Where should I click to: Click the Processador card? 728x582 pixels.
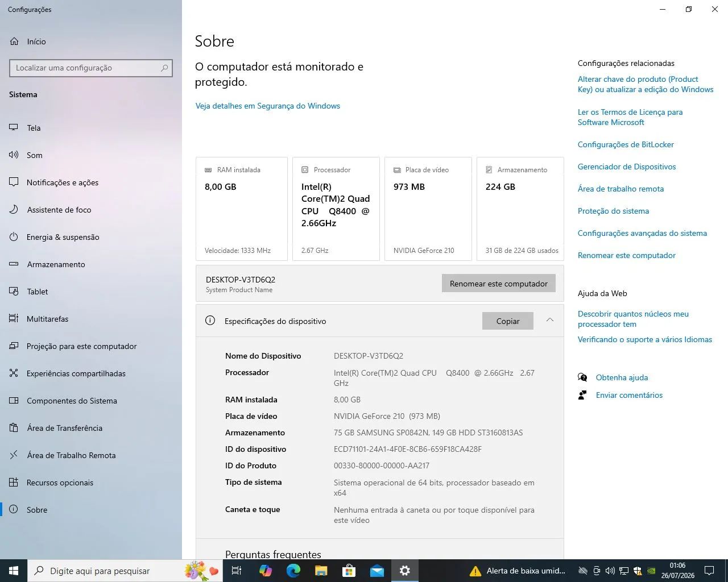(x=336, y=209)
